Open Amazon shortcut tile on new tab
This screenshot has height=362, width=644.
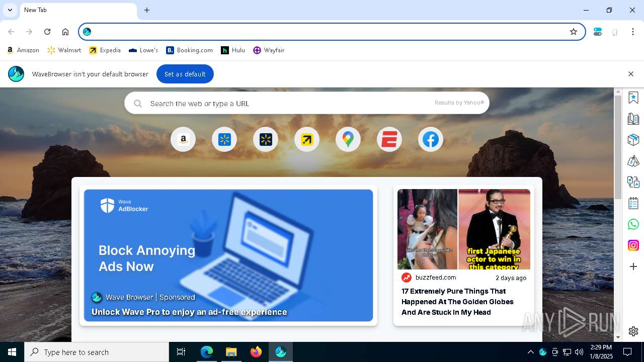tap(183, 139)
